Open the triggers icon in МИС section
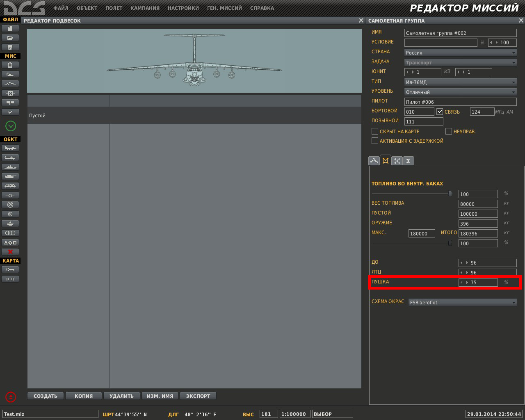 click(x=10, y=84)
